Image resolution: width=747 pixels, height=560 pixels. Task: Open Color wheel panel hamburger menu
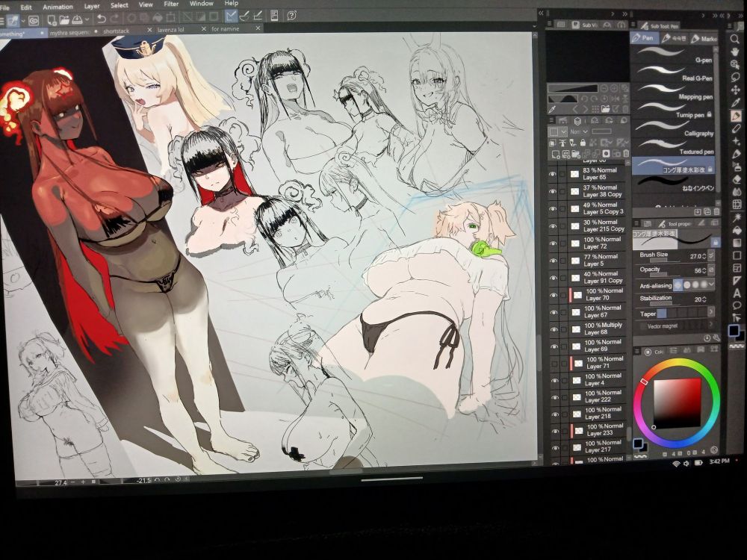click(637, 352)
